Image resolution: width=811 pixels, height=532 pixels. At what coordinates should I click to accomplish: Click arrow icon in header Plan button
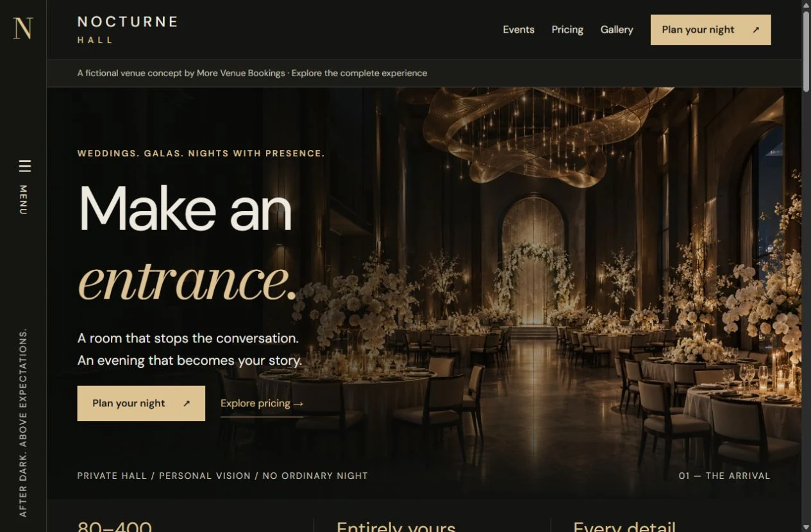point(756,29)
